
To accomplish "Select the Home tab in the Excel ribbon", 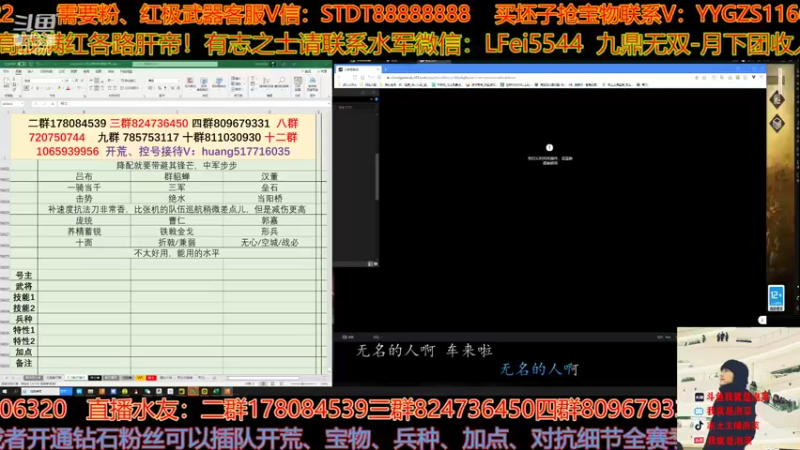I will (x=18, y=71).
